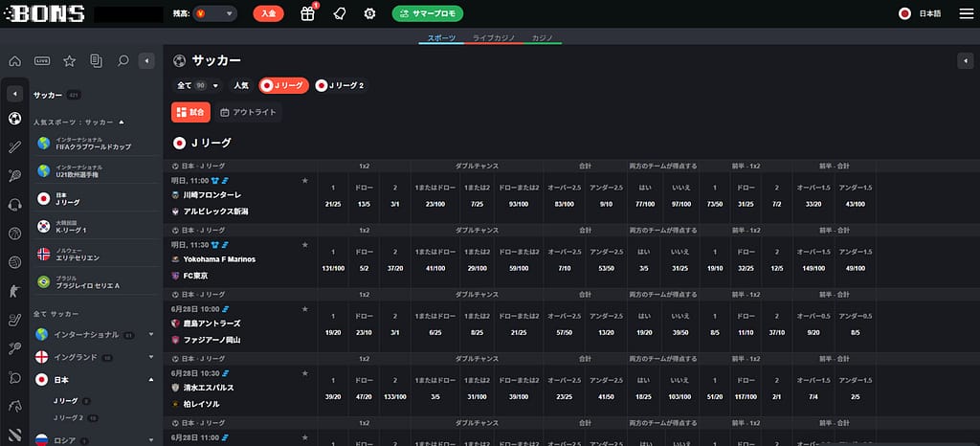The height and width of the screenshot is (446, 980).
Task: Open エリテセリエン Norway league link
Action: 94,254
